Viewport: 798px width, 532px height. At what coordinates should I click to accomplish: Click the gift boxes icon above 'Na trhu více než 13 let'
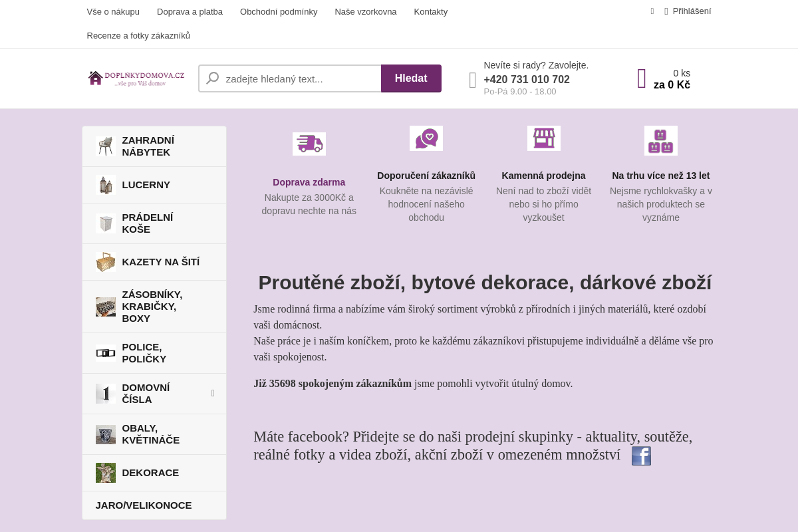tap(660, 140)
